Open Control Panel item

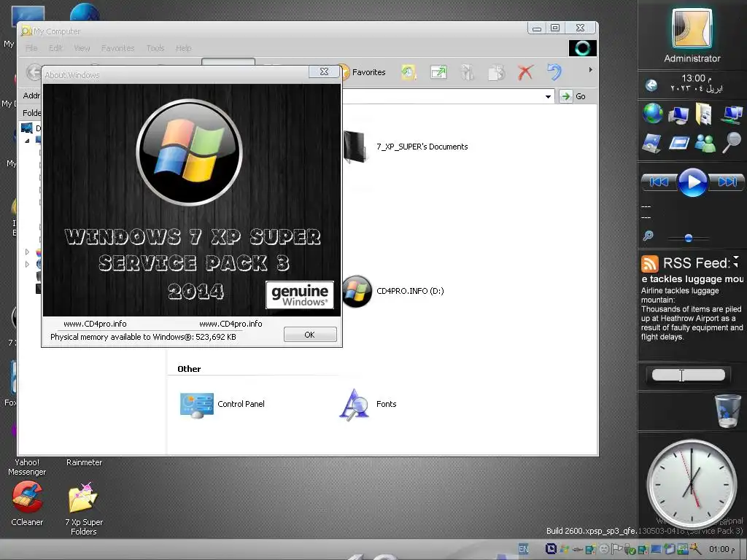coord(222,404)
